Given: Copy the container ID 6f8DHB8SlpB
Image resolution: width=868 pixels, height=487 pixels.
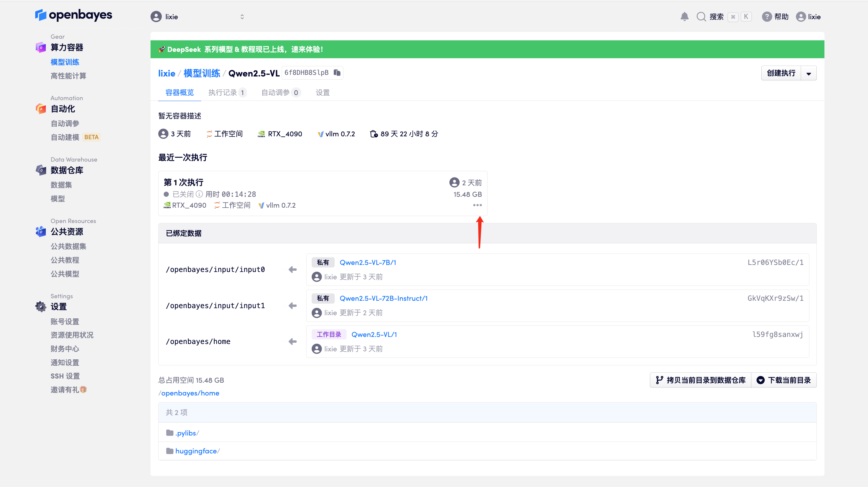Looking at the screenshot, I should click(337, 73).
